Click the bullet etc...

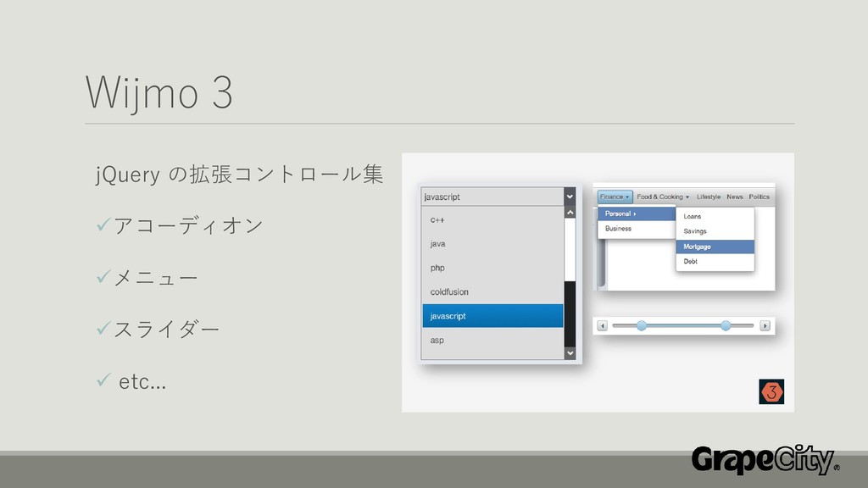[x=142, y=382]
